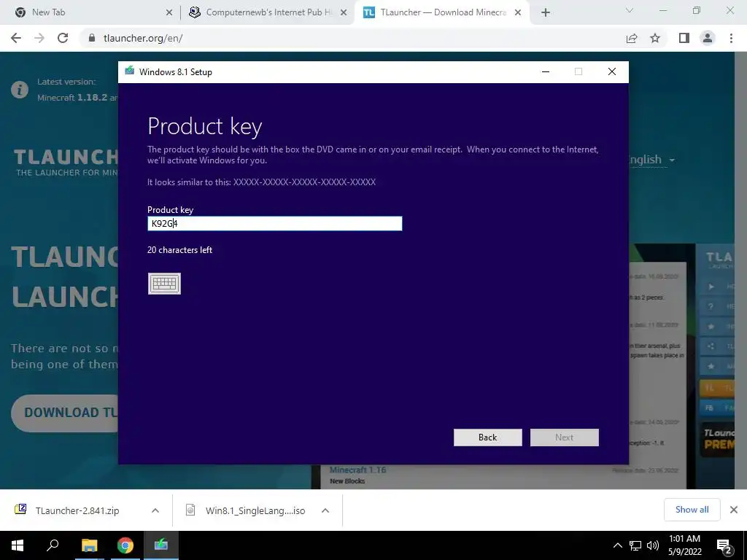Viewport: 747px width, 560px height.
Task: Click the Product key input field
Action: pyautogui.click(x=275, y=223)
